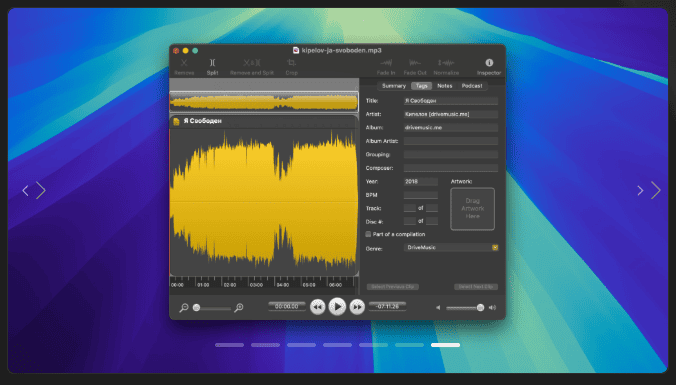
Task: Click the remaining time display
Action: point(387,307)
